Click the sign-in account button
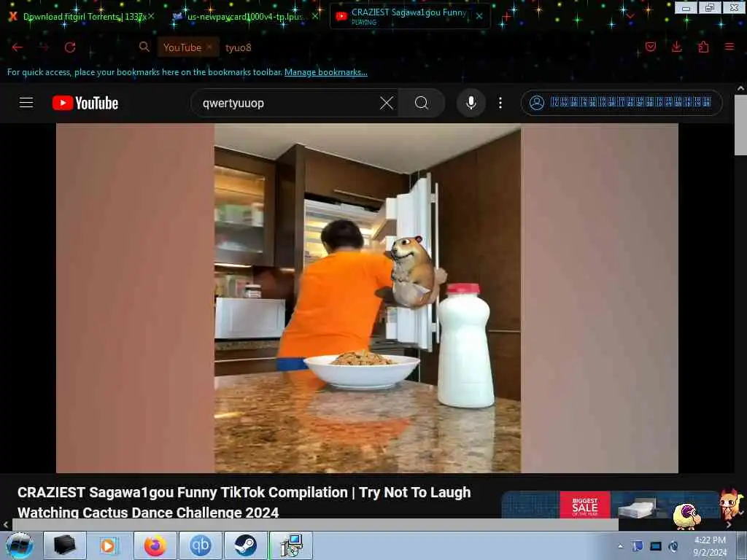This screenshot has height=560, width=747. point(622,103)
